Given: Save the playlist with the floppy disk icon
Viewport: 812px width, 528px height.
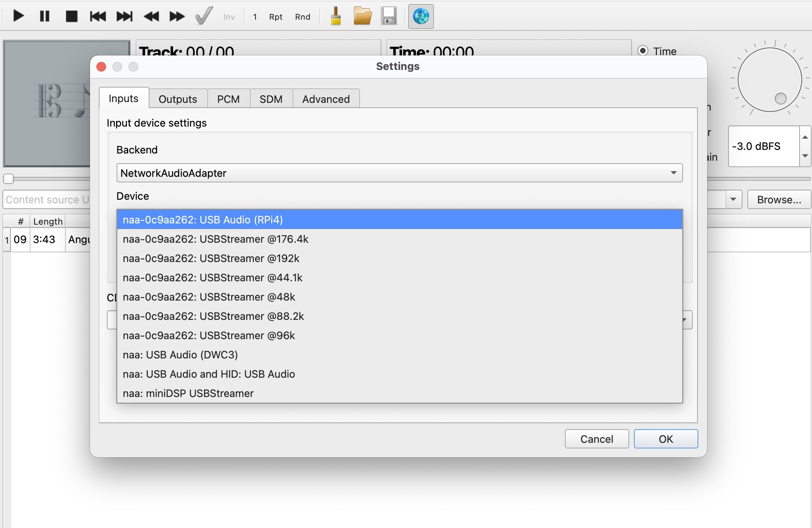Looking at the screenshot, I should click(389, 16).
